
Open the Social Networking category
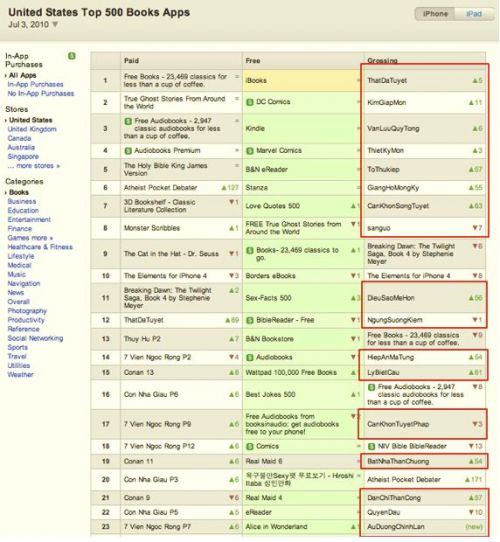35,338
